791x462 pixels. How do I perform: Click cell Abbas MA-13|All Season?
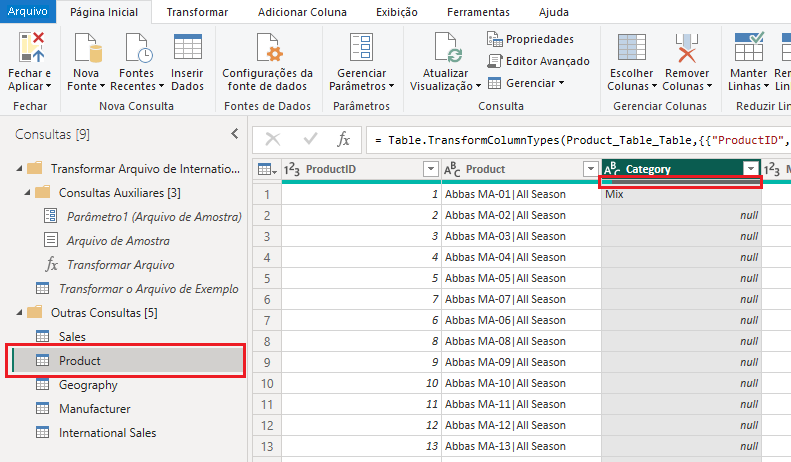(x=521, y=446)
